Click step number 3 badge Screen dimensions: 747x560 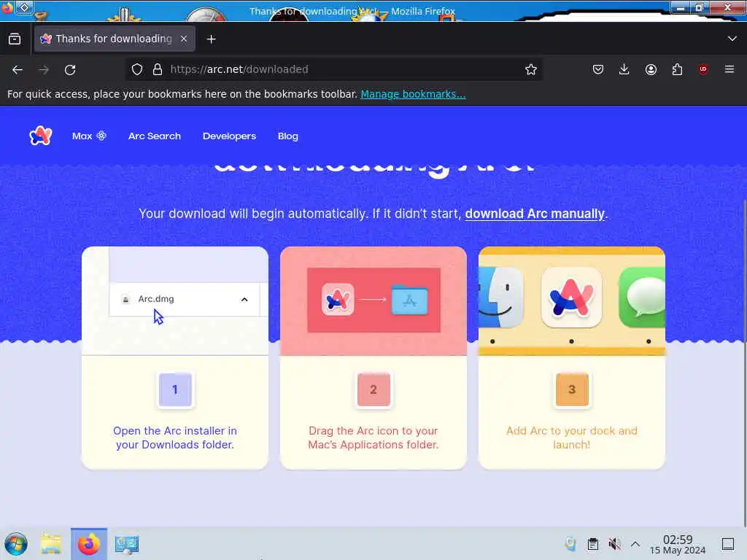[x=572, y=389]
